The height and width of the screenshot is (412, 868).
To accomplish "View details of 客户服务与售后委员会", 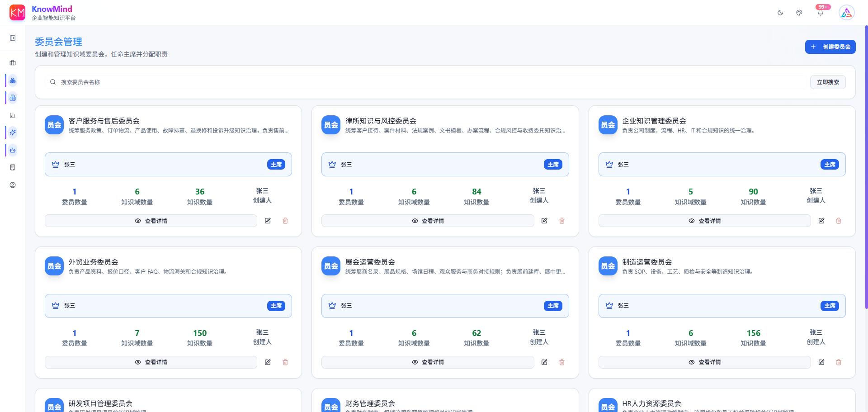I will 151,221.
